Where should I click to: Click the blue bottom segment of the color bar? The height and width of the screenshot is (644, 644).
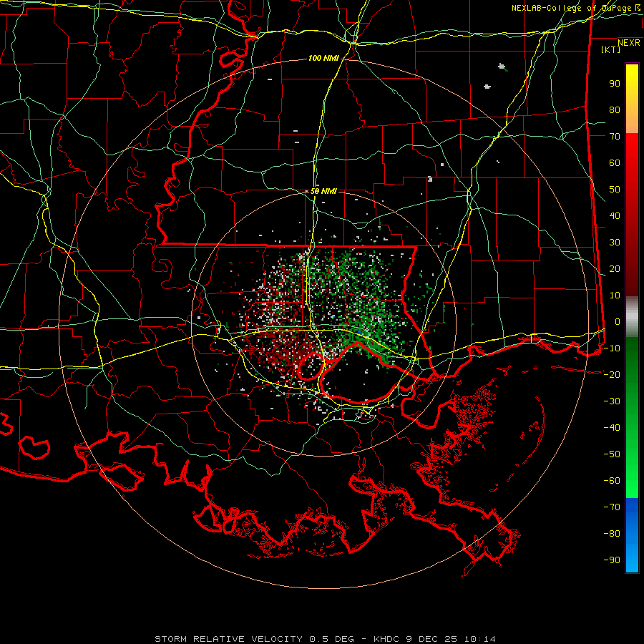click(632, 534)
